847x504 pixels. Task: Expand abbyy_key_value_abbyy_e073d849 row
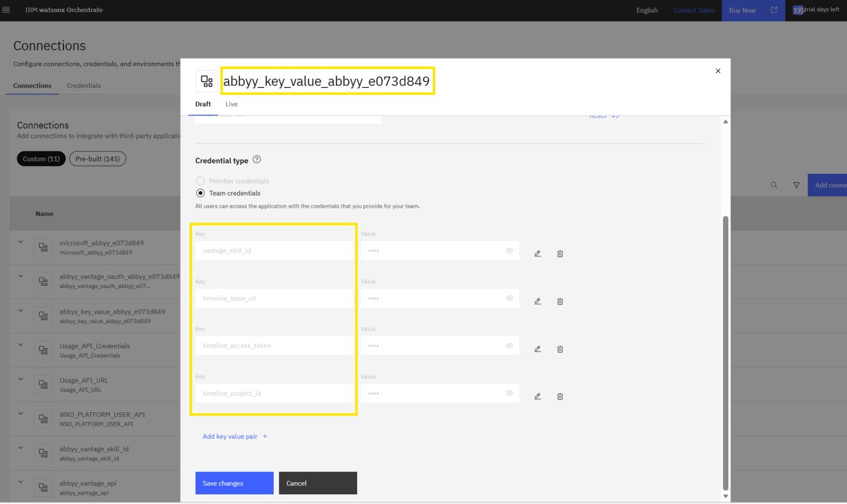point(20,310)
